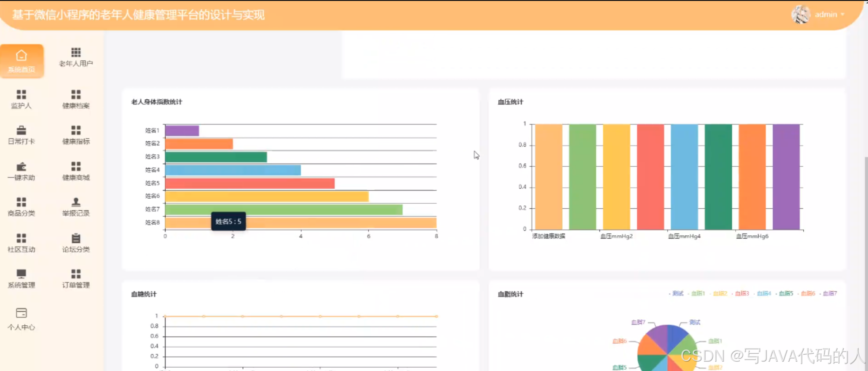This screenshot has width=868, height=371.
Task: Open the 系统首页 home icon
Action: coord(21,55)
